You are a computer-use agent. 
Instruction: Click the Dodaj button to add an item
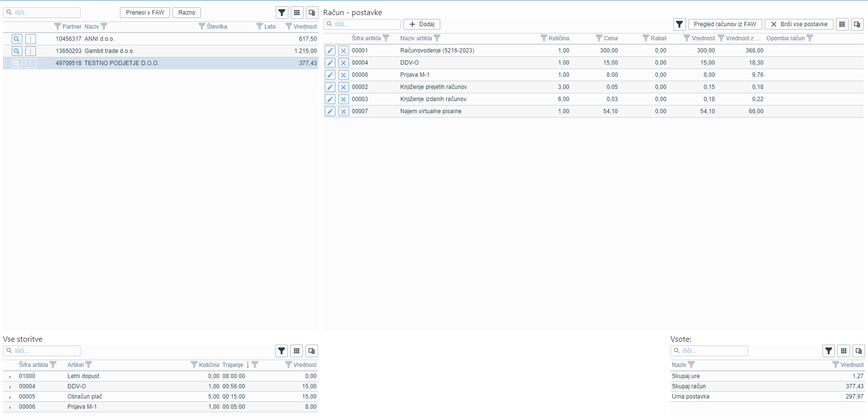pyautogui.click(x=422, y=24)
